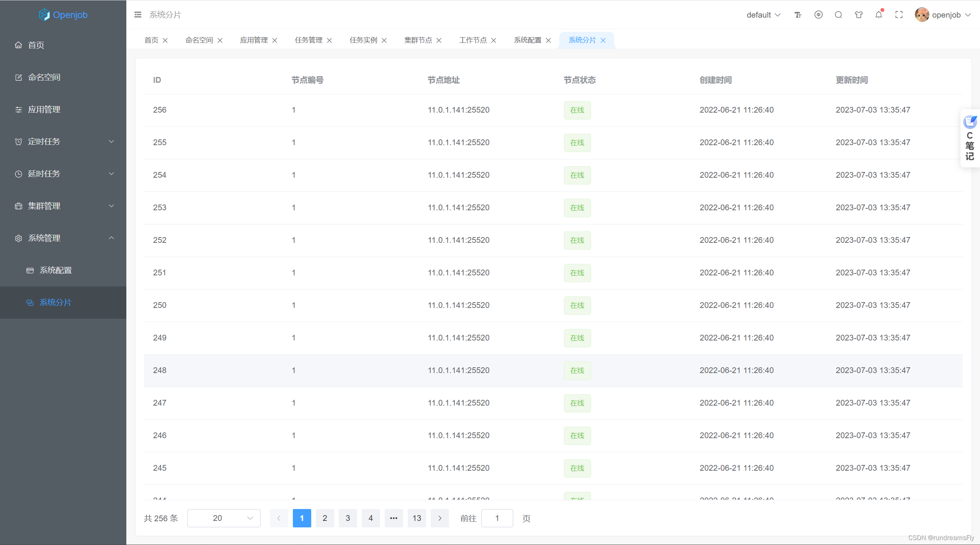Go to page 2 of pagination
The height and width of the screenshot is (545, 980).
pyautogui.click(x=325, y=518)
